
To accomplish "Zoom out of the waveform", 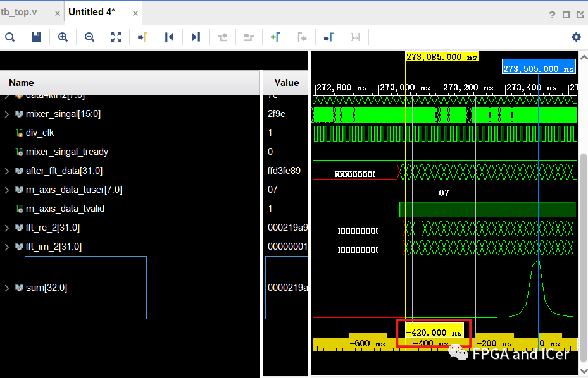I will point(90,37).
